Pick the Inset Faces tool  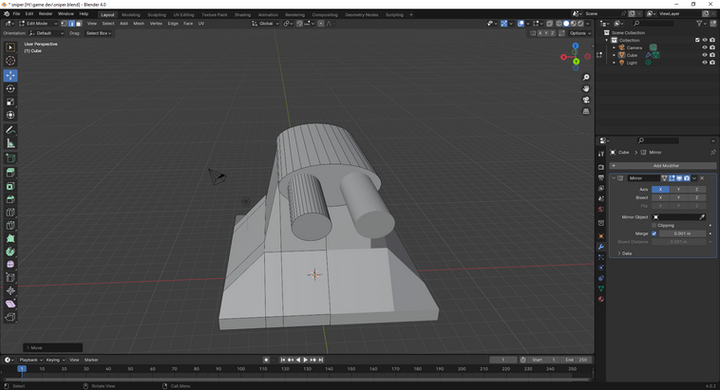click(10, 186)
